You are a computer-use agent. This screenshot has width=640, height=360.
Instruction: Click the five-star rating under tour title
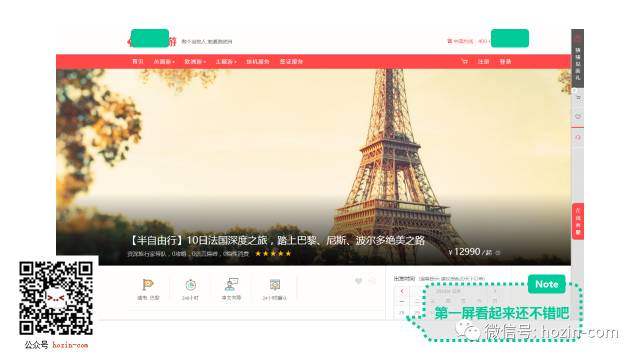[x=273, y=253]
